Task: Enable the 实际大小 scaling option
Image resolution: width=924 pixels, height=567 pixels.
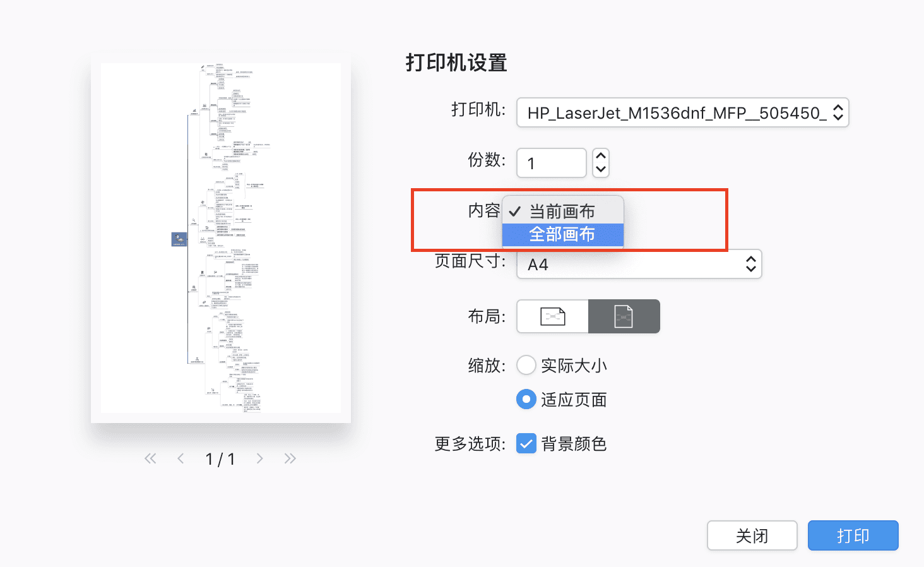Action: click(526, 365)
